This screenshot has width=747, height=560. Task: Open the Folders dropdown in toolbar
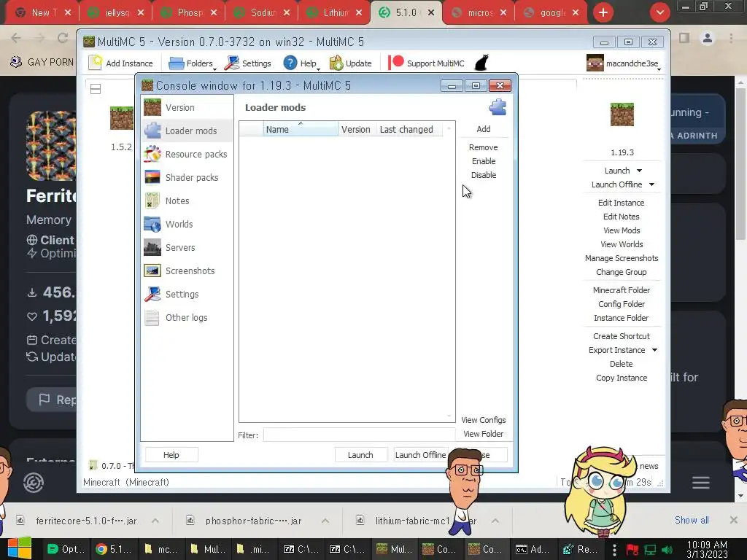point(192,63)
